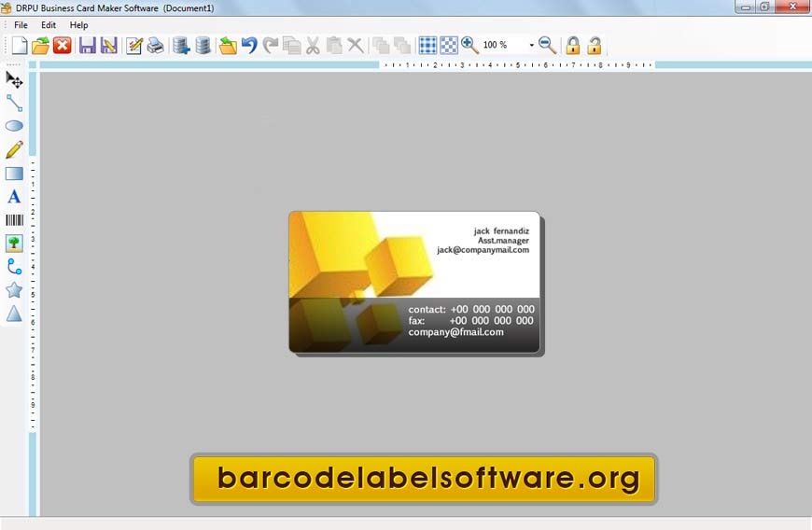Open a file with the folder icon
The height and width of the screenshot is (530, 812).
pos(40,46)
